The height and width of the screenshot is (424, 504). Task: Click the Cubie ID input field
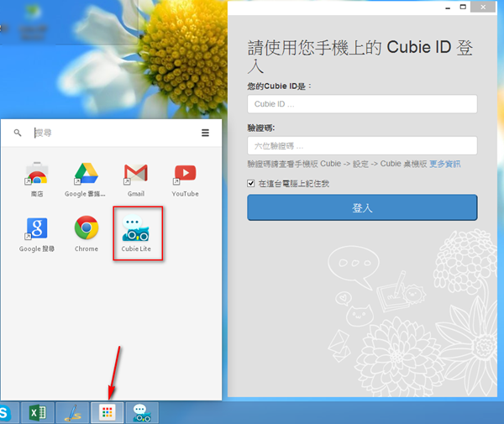(x=362, y=104)
